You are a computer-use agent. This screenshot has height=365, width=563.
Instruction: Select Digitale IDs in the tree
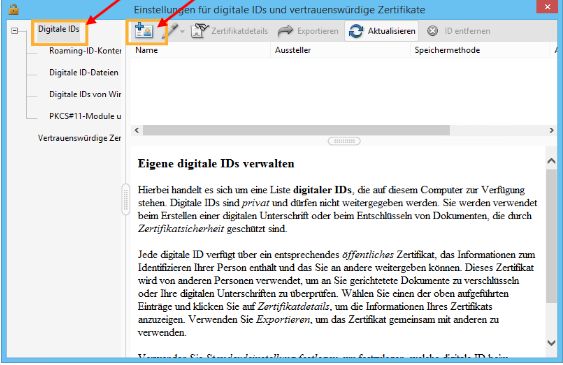(x=59, y=29)
